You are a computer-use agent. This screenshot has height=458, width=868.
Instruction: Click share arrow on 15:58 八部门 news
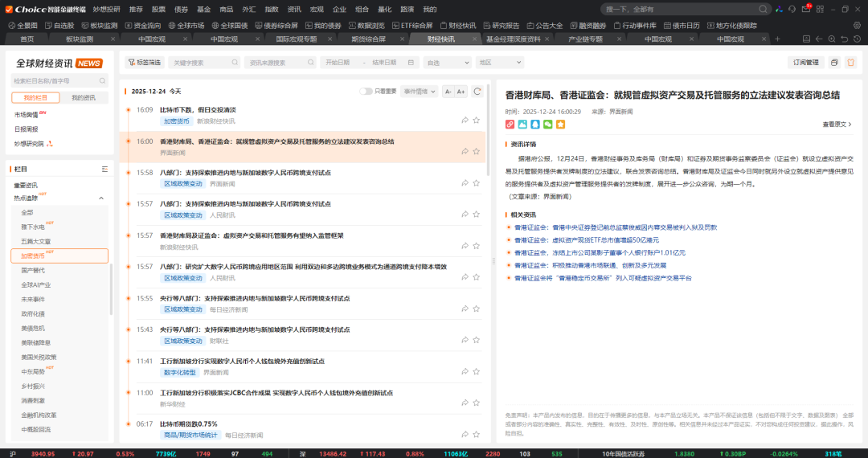(x=465, y=182)
